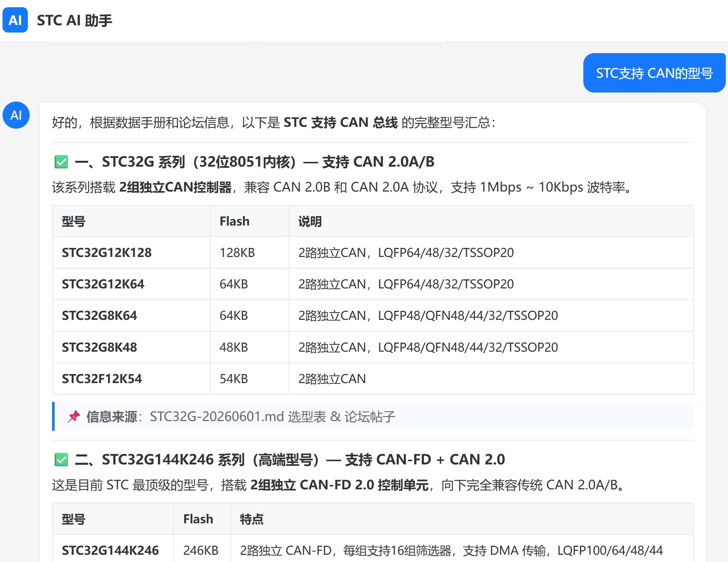Click the STC32G 系列 section heading
The width and height of the screenshot is (728, 562).
(255, 162)
